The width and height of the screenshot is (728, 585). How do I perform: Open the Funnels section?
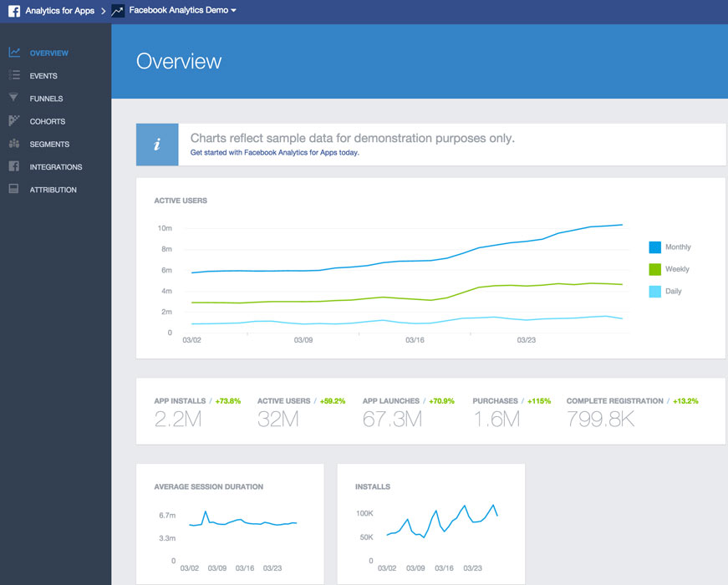tap(47, 99)
